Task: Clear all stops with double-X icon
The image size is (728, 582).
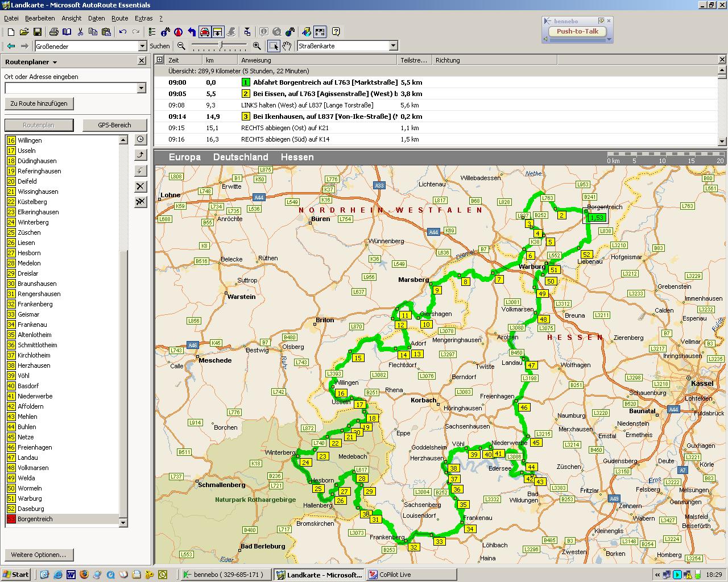Action: tap(140, 202)
